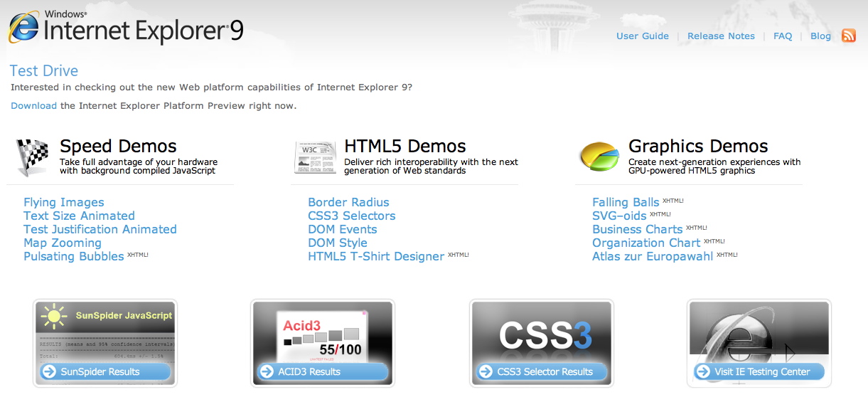Click the arrow icon beside SunSpider Results

point(49,371)
